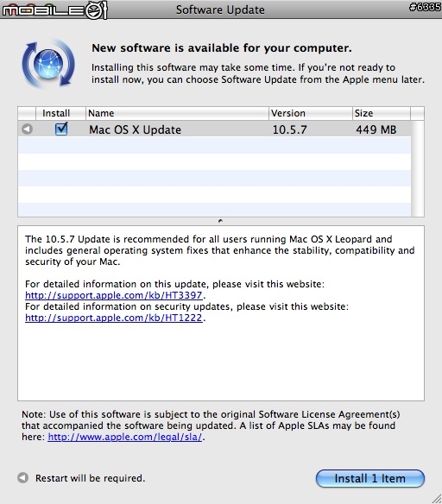Image resolution: width=442 pixels, height=504 pixels.
Task: Click the 'Restart will be required.' text
Action: 91,478
